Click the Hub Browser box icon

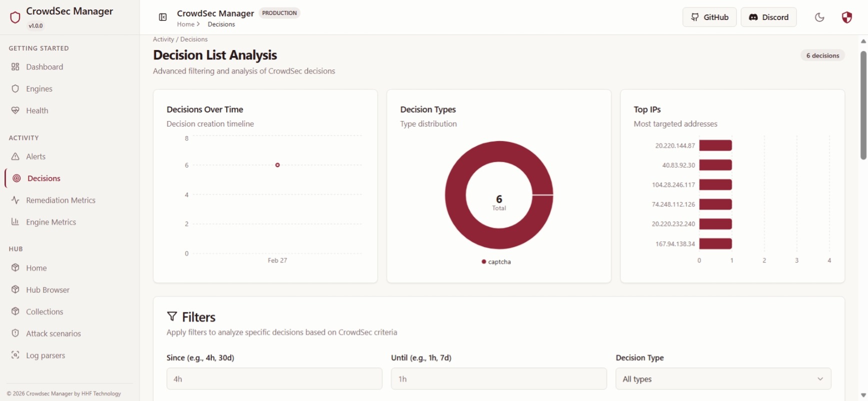click(x=16, y=289)
